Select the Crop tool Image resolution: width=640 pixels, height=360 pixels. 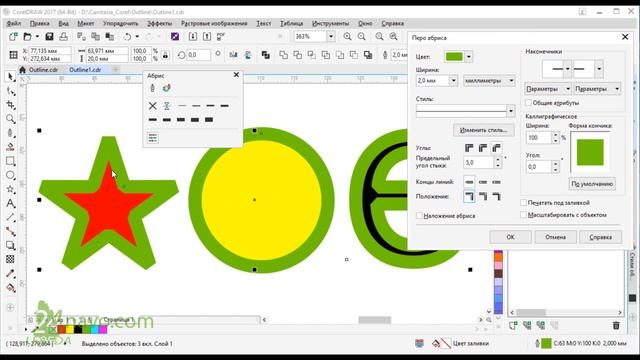tap(10, 105)
